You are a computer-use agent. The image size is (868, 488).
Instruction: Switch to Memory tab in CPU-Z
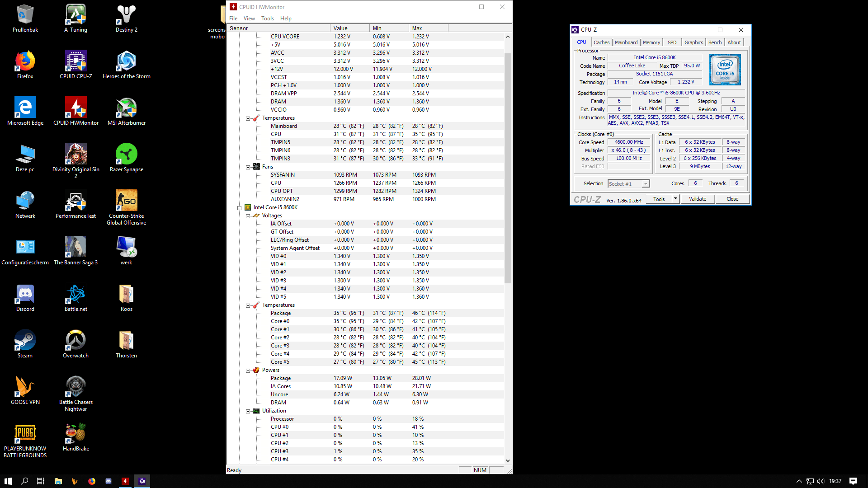[x=651, y=42]
